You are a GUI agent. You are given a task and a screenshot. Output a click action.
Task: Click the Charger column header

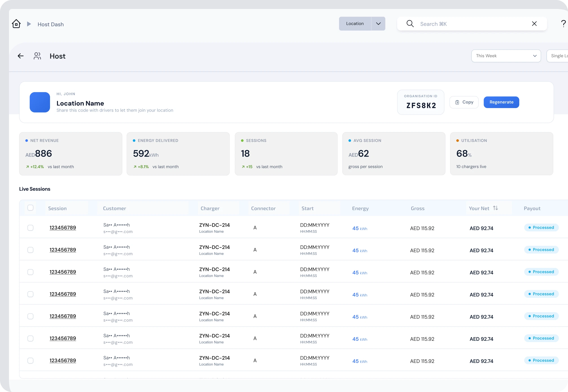pos(210,208)
